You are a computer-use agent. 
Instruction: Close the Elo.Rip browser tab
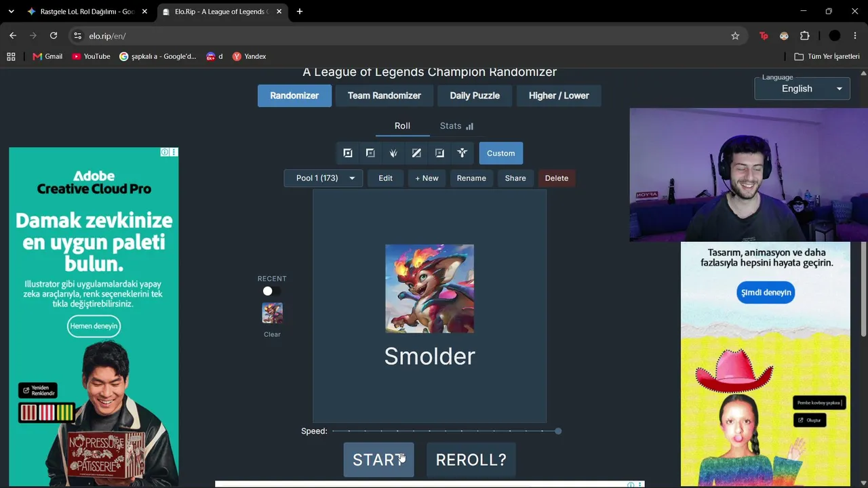pos(279,12)
